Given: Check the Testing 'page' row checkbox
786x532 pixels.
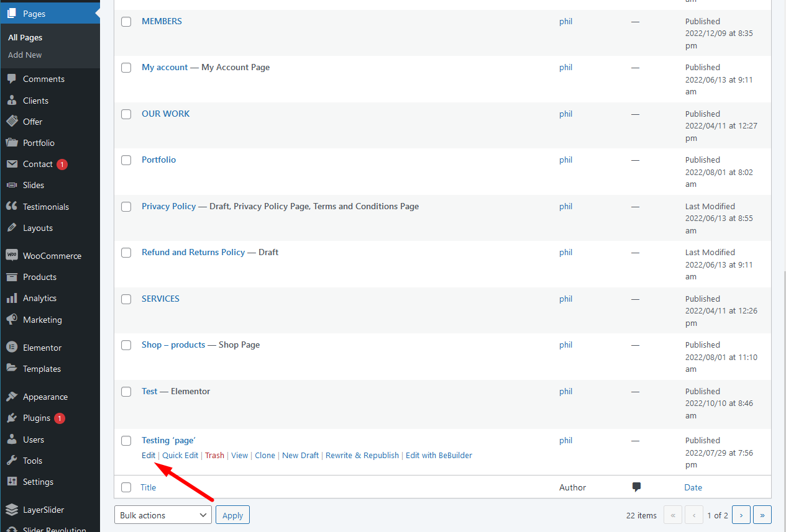Looking at the screenshot, I should click(126, 441).
